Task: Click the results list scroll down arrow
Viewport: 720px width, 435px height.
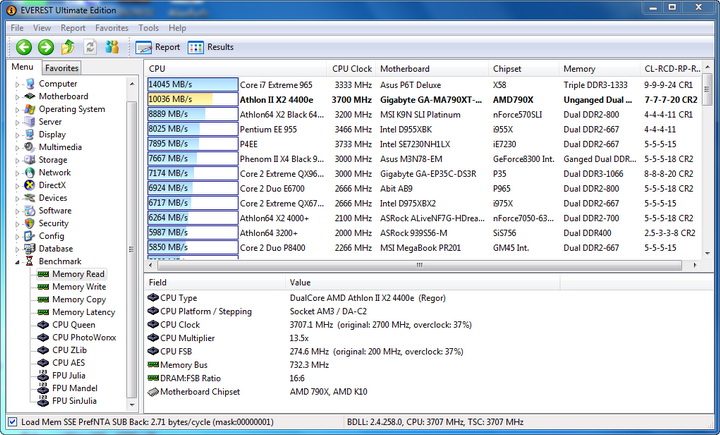Action: (x=707, y=253)
